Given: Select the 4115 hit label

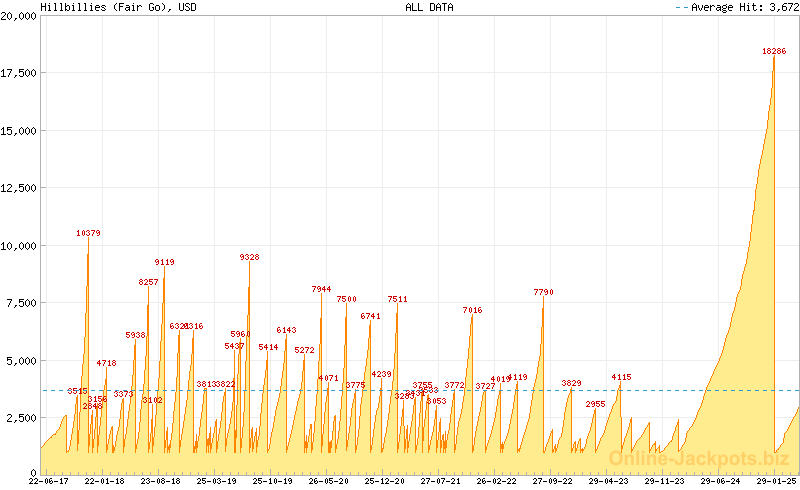Looking at the screenshot, I should coord(621,376).
